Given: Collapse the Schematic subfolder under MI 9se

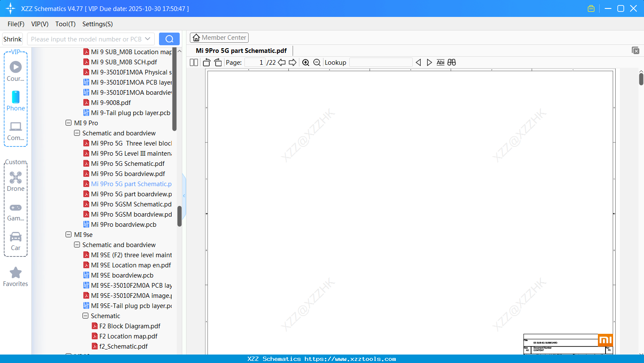Looking at the screenshot, I should point(85,316).
